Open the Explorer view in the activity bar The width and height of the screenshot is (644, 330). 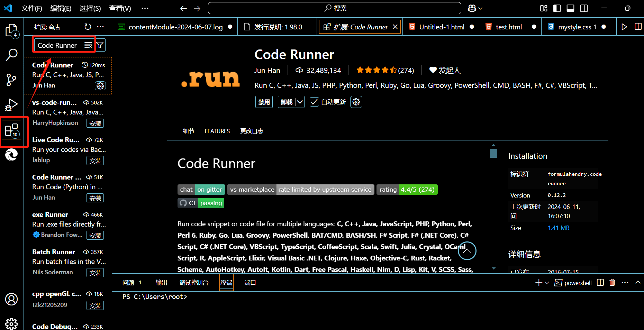pos(11,30)
